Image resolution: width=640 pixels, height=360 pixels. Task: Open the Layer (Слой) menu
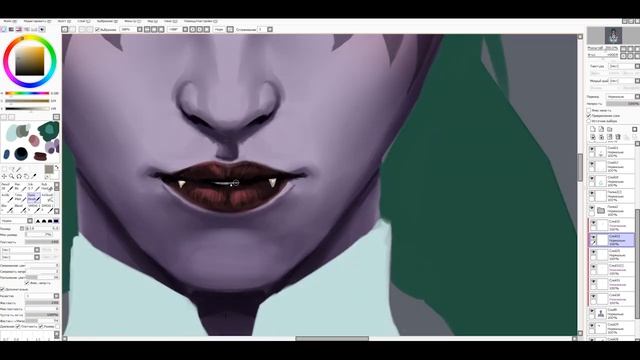coord(84,21)
